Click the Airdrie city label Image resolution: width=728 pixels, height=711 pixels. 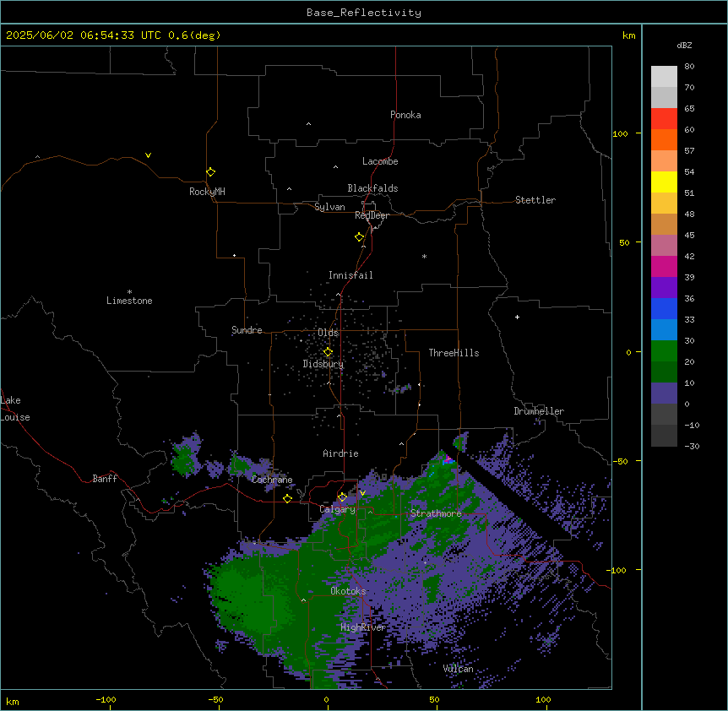(341, 453)
